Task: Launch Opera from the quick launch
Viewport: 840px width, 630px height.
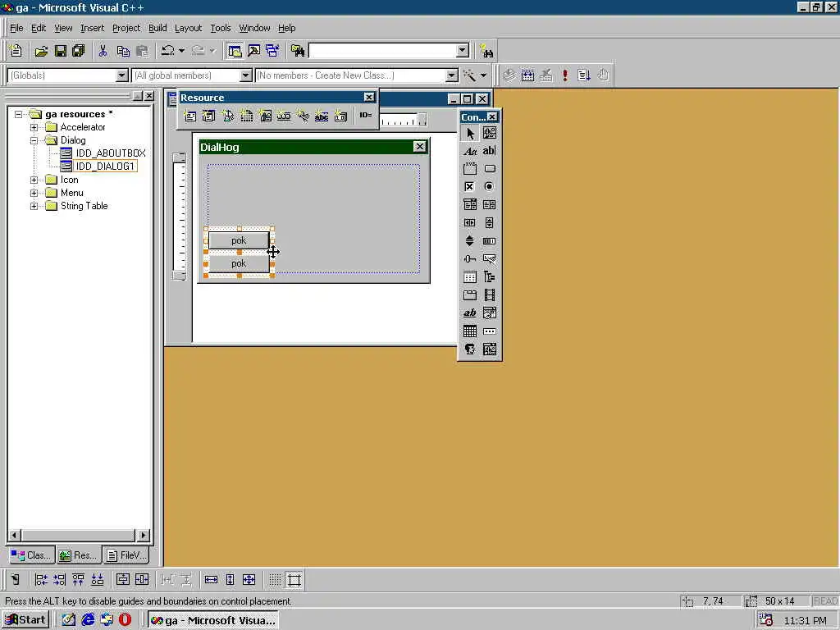Action: point(125,620)
